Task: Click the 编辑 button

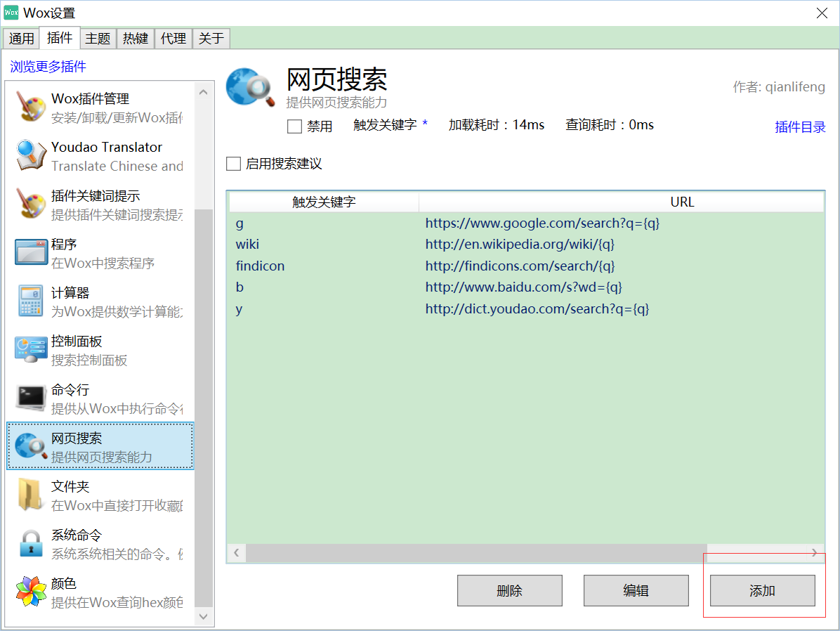Action: point(636,591)
